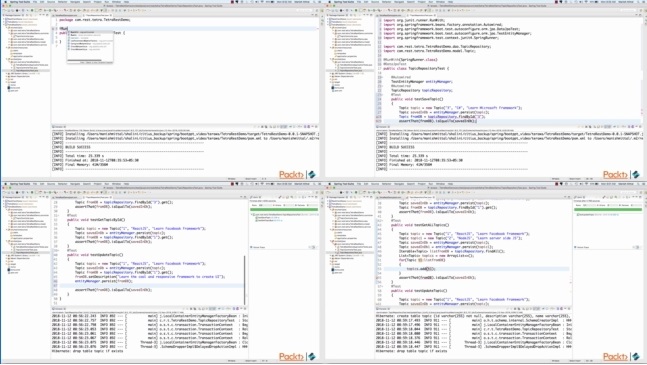Image resolution: width=647 pixels, height=365 pixels.
Task: Click testUpdateTopic() method line in the testGetTopicById window
Action: pos(95,255)
